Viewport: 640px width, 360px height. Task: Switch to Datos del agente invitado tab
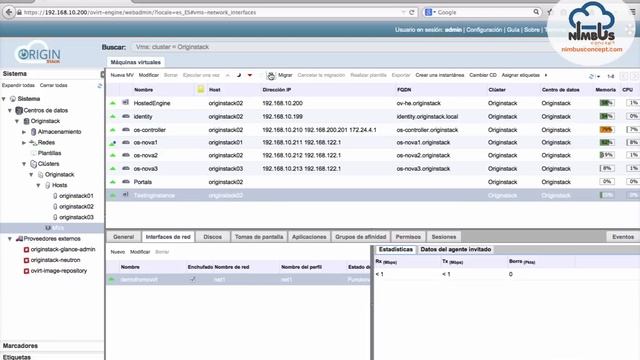pyautogui.click(x=456, y=249)
